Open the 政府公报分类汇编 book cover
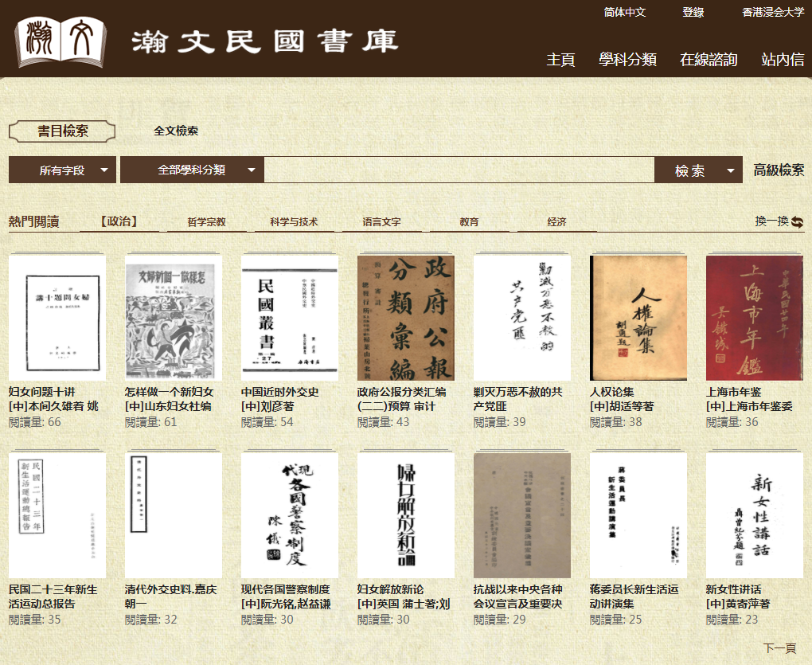Viewport: 812px width, 665px height. coord(405,318)
